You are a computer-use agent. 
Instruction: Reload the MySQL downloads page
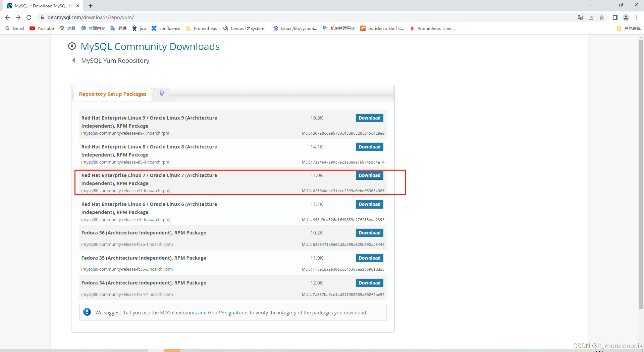click(29, 17)
